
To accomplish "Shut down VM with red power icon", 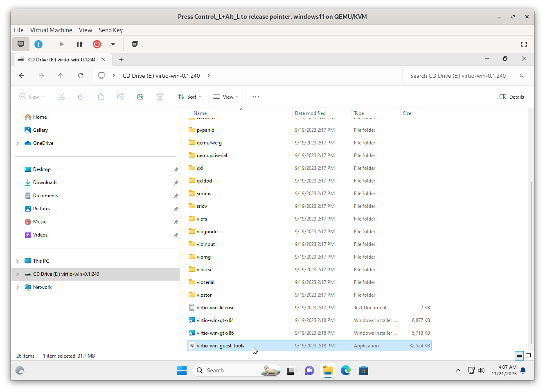I will point(97,44).
